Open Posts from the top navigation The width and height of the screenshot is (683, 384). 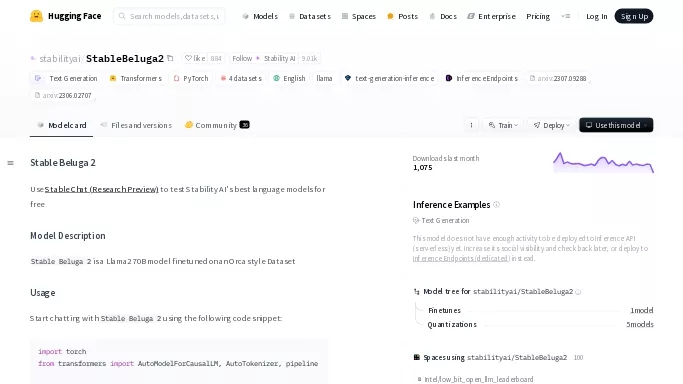tap(402, 16)
